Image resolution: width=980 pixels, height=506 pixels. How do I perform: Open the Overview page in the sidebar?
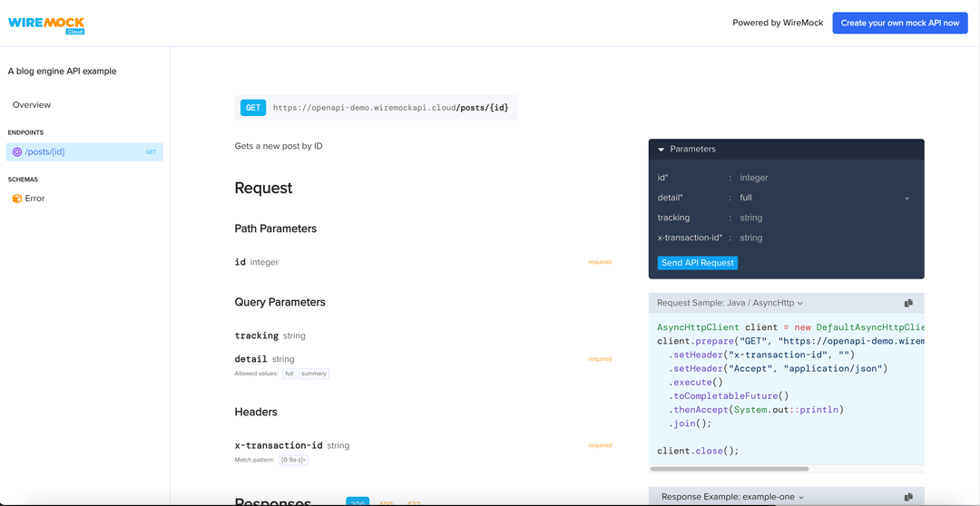coord(32,105)
